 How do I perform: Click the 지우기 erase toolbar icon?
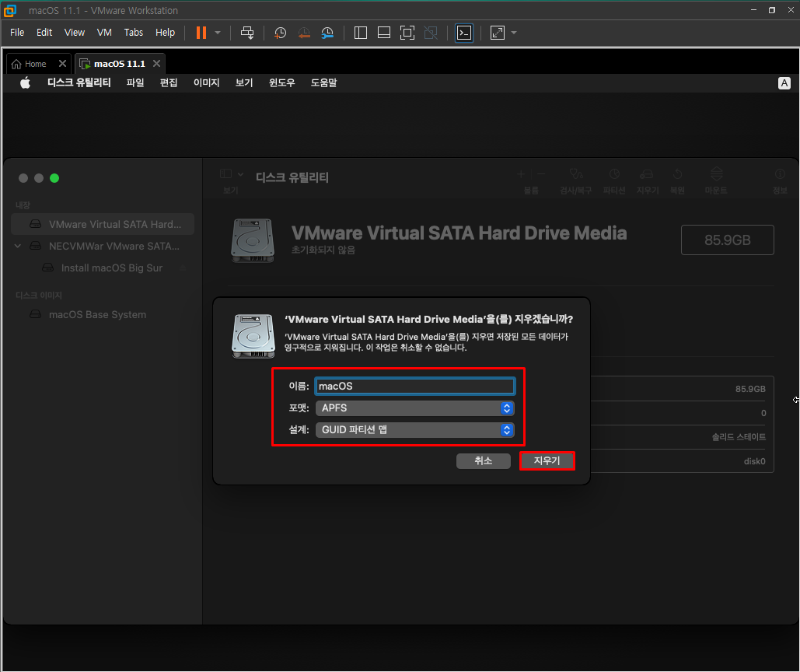pos(647,174)
